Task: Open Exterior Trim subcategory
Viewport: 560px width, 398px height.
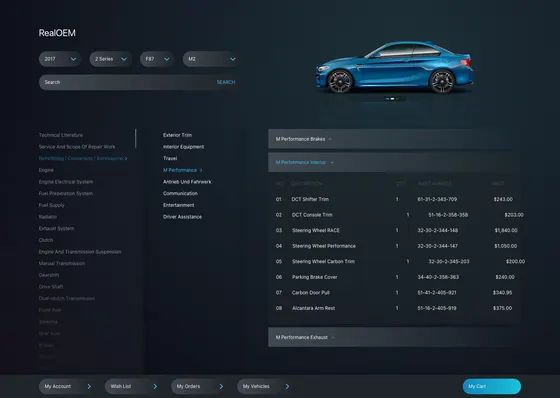Action: pos(178,135)
